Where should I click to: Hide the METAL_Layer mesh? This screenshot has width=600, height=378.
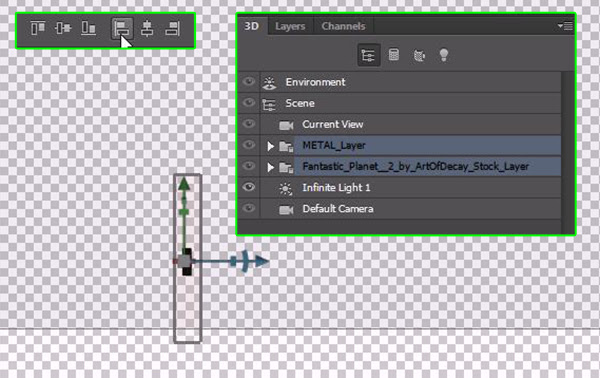click(x=249, y=145)
